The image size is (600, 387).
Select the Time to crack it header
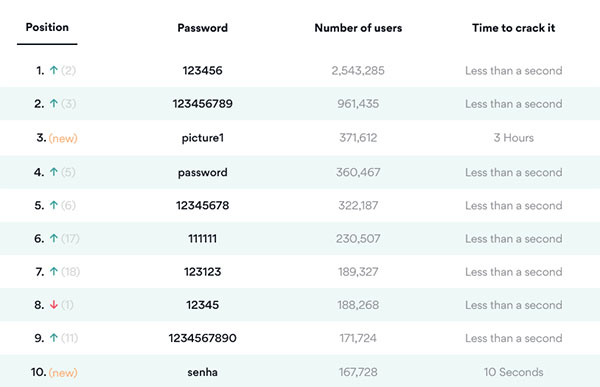pos(514,28)
